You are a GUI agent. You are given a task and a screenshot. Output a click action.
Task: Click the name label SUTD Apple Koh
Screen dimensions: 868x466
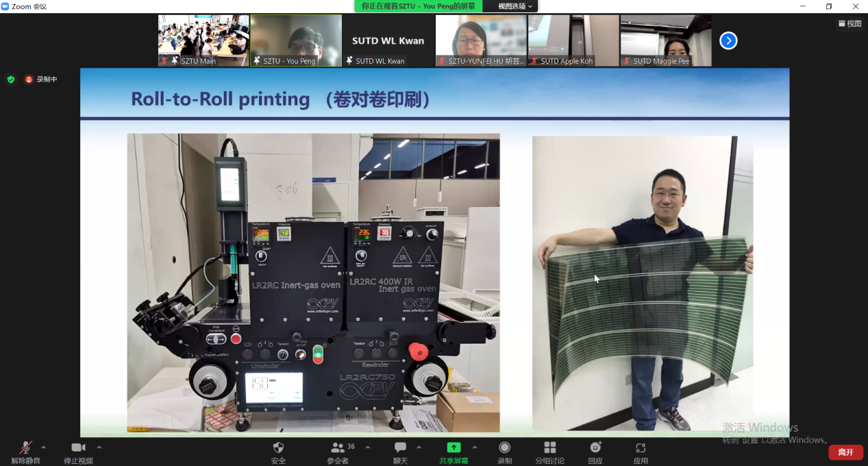[x=567, y=61]
